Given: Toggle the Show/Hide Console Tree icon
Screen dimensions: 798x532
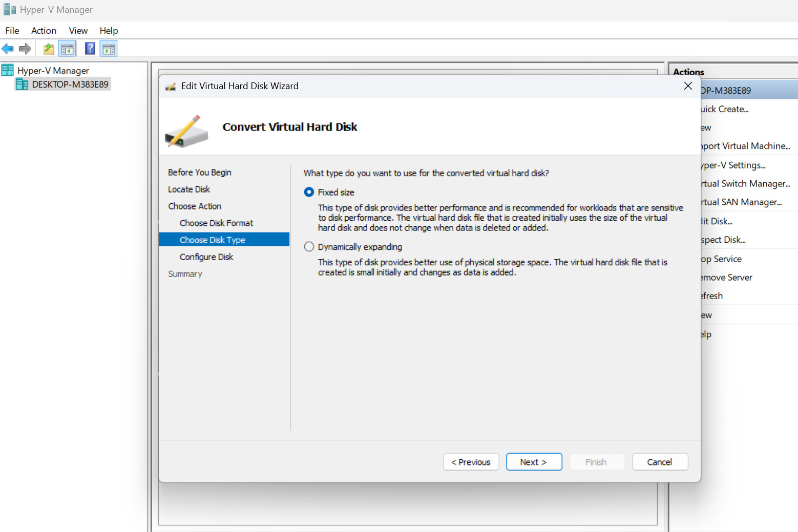Looking at the screenshot, I should tap(67, 49).
